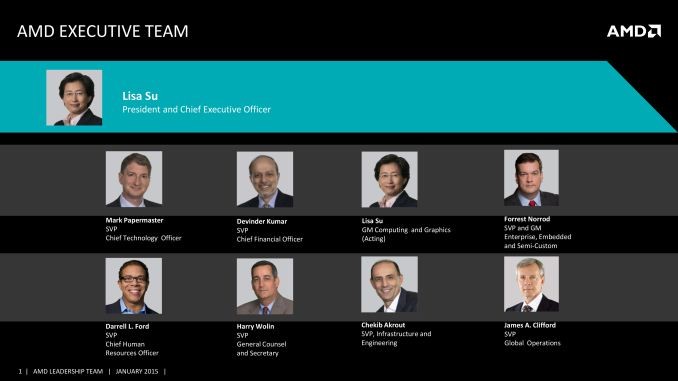Select the name Darrell L. Ford

tap(127, 327)
